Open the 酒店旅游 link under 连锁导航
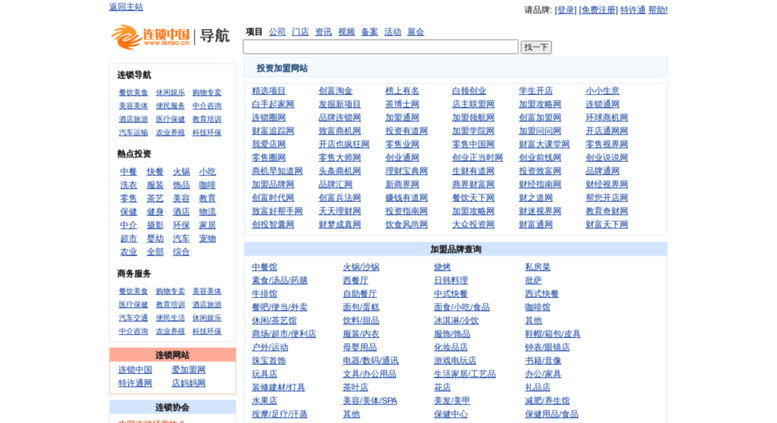 (x=133, y=119)
